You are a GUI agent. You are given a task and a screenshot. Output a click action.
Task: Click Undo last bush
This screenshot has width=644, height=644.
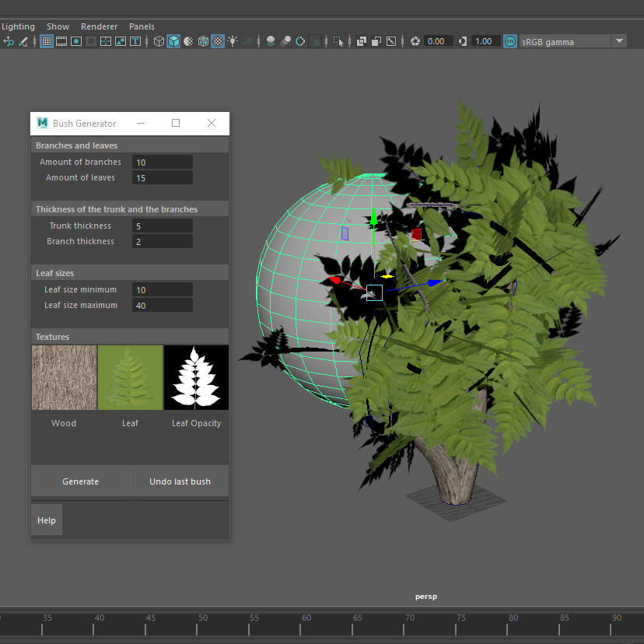coord(180,481)
